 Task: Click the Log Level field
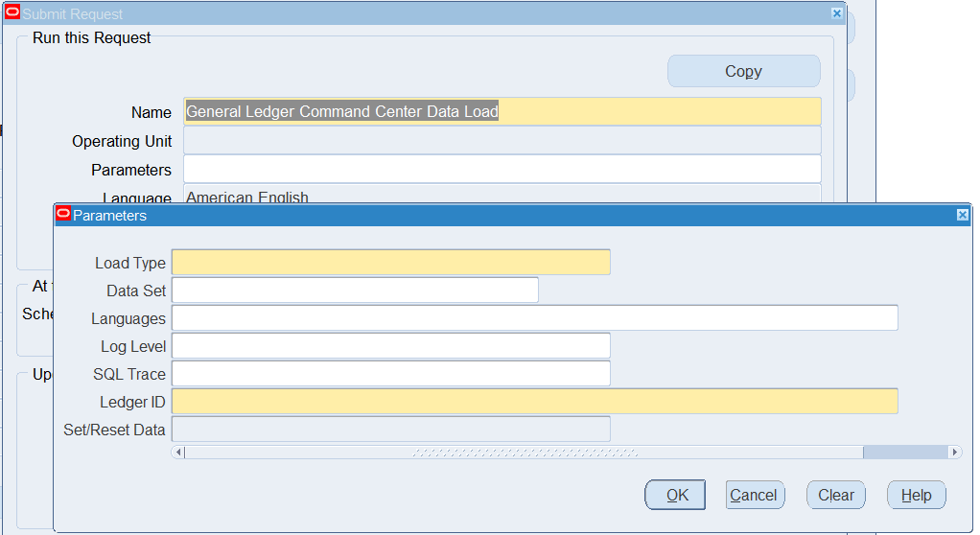coord(391,345)
